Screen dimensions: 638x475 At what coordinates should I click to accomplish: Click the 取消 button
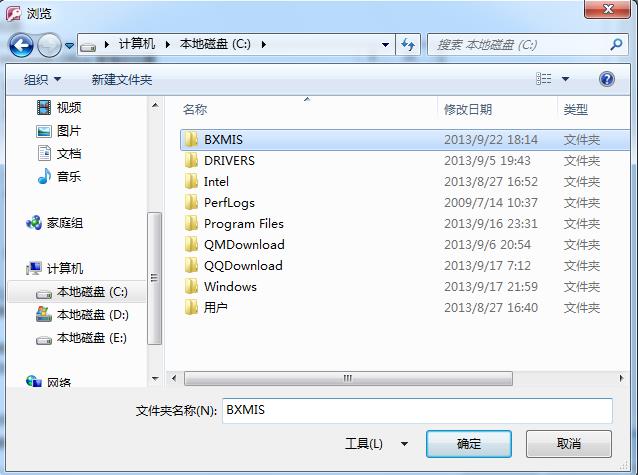[x=568, y=444]
